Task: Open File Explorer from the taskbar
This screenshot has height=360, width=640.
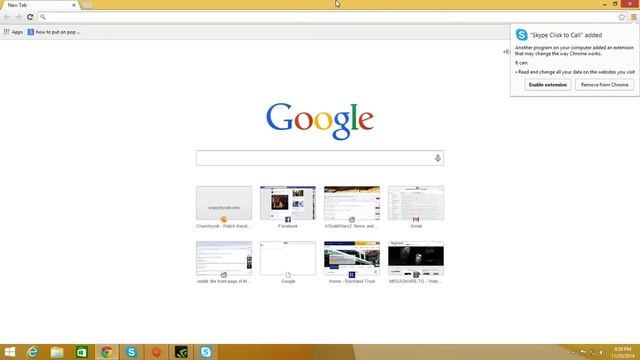Action: [57, 352]
